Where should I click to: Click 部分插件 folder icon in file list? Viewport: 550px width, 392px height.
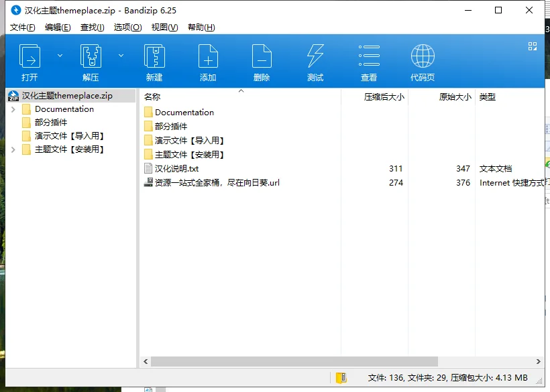point(148,127)
